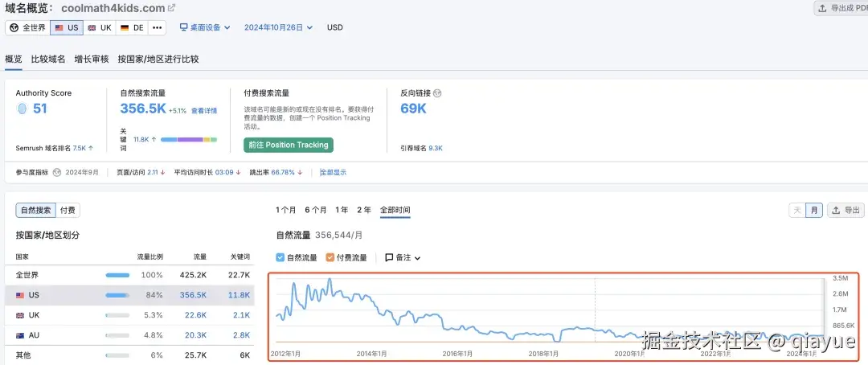
Task: Click the 反向链接 info icon
Action: 437,93
